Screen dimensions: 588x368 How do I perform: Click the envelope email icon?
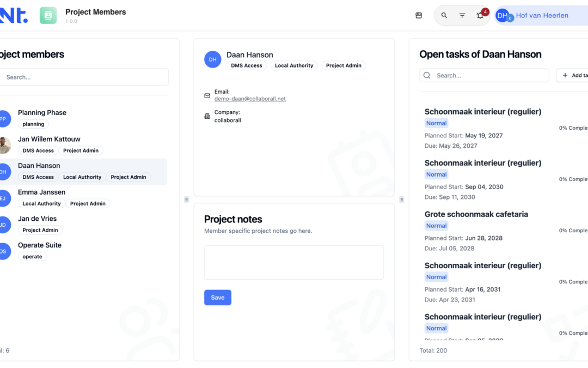(x=207, y=96)
